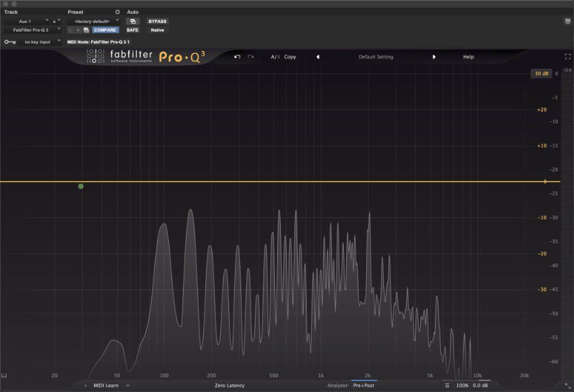Open the insert position 'a' selector

(56, 21)
